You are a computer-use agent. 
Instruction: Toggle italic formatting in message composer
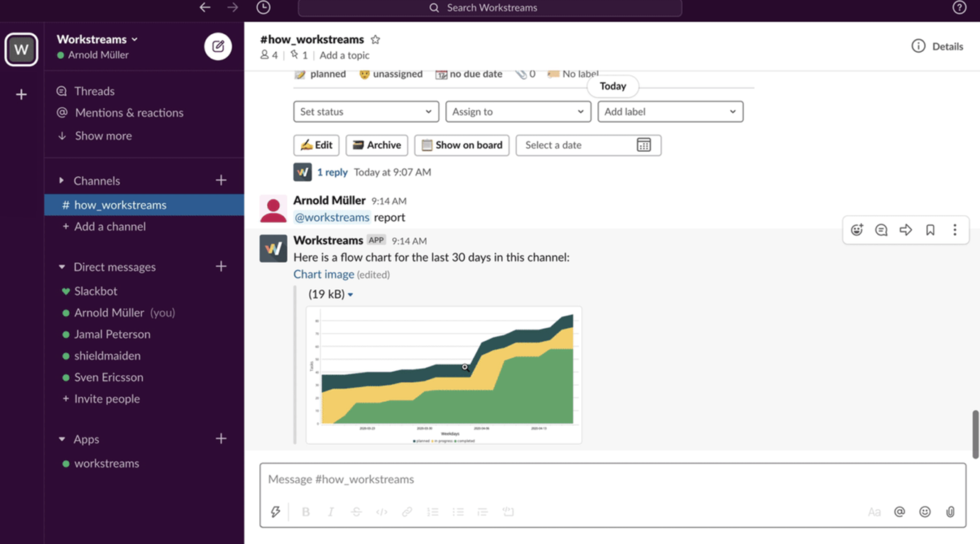point(331,512)
